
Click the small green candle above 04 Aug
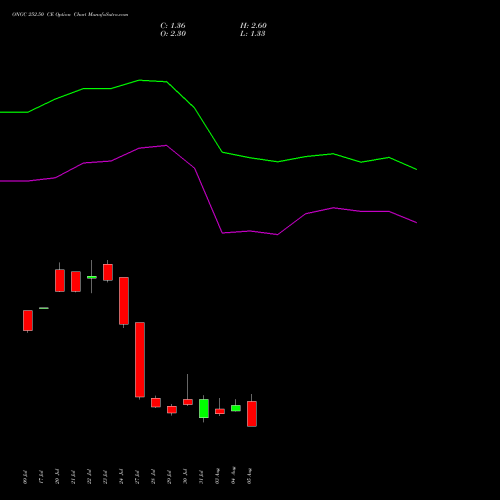click(236, 408)
